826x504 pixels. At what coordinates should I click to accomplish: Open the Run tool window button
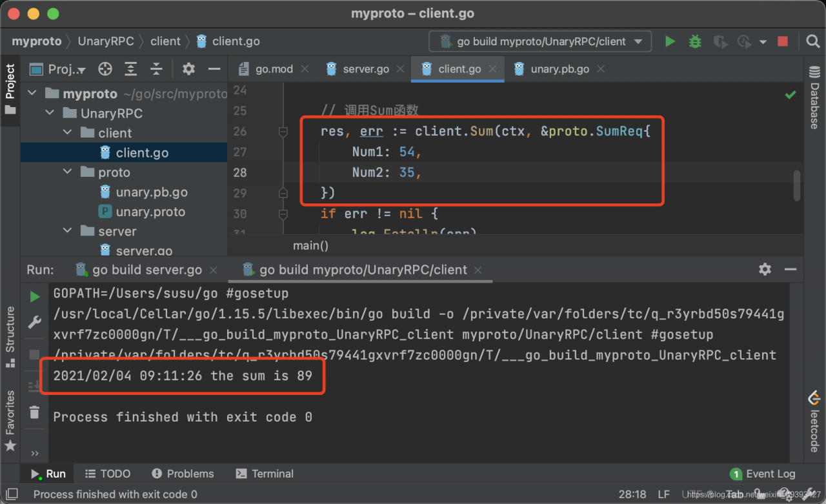pos(48,474)
